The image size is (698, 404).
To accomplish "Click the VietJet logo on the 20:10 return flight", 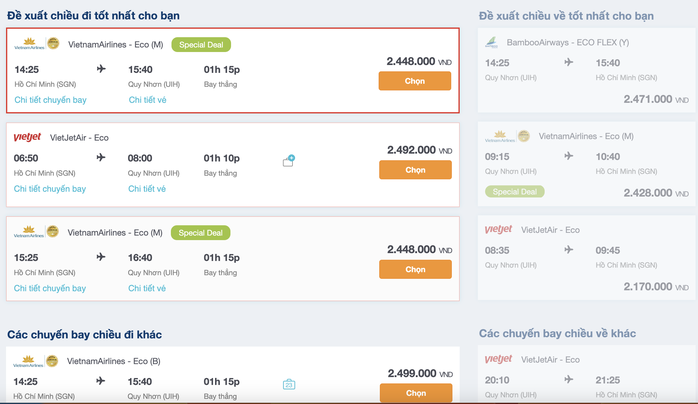I will (x=498, y=359).
